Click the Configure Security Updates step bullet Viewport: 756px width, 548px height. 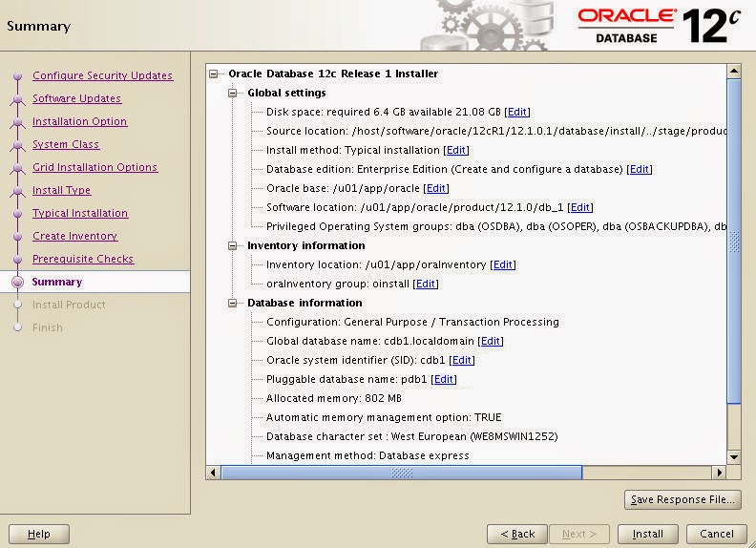pos(18,75)
